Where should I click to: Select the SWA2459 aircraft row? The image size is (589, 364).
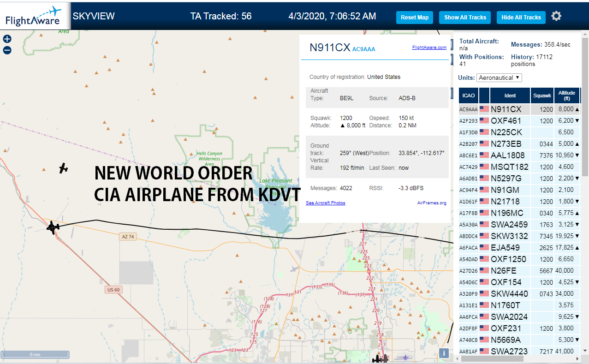(x=519, y=225)
